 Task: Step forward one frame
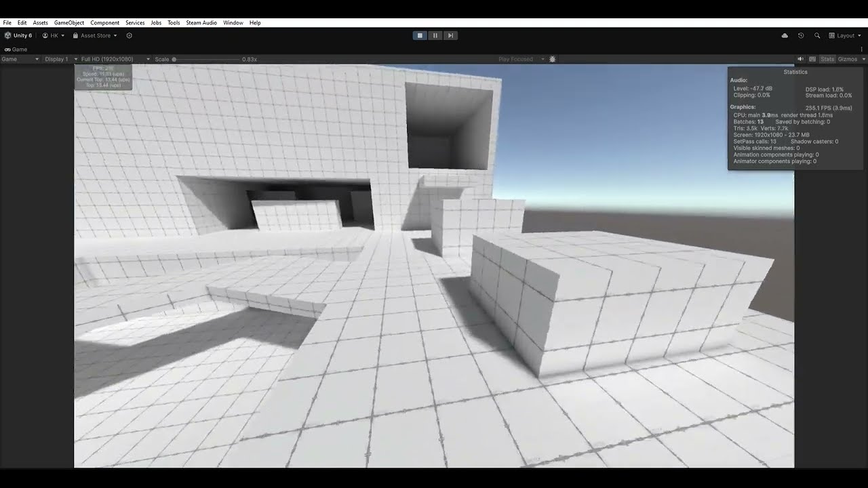pos(450,35)
